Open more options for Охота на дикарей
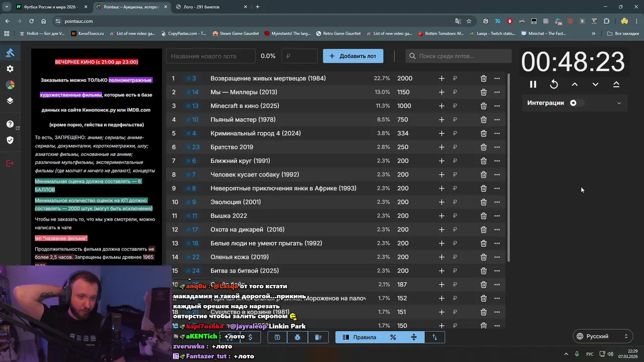Viewport: 644px width, 362px height. point(497,230)
